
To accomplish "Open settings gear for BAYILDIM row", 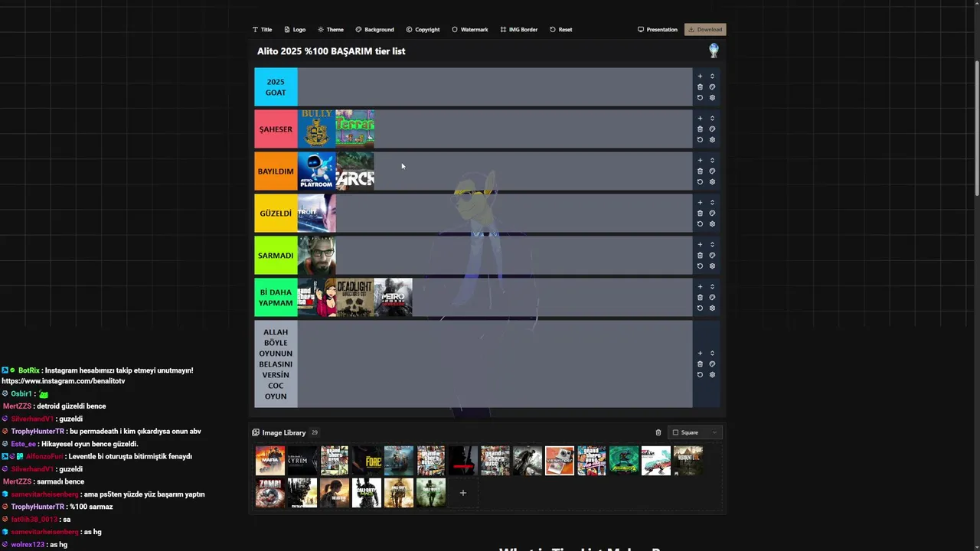I will click(712, 181).
